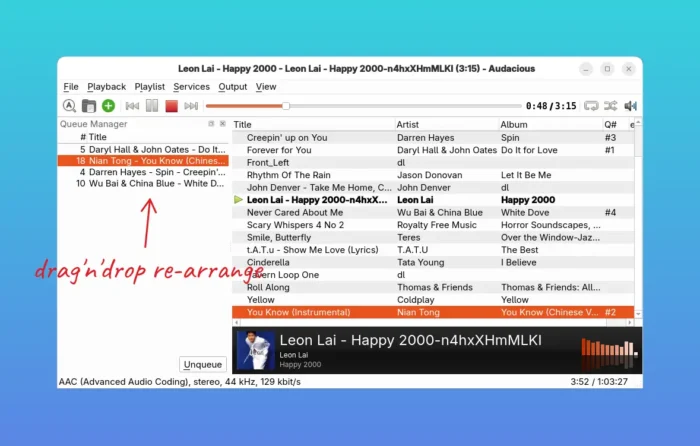The image size is (700, 446).
Task: Close the Queue Manager panel
Action: coord(223,124)
